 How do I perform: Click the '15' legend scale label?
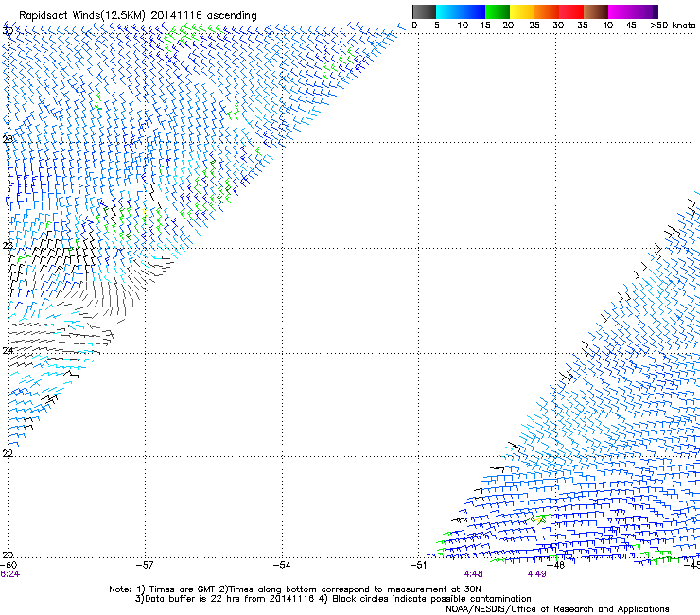(x=485, y=26)
